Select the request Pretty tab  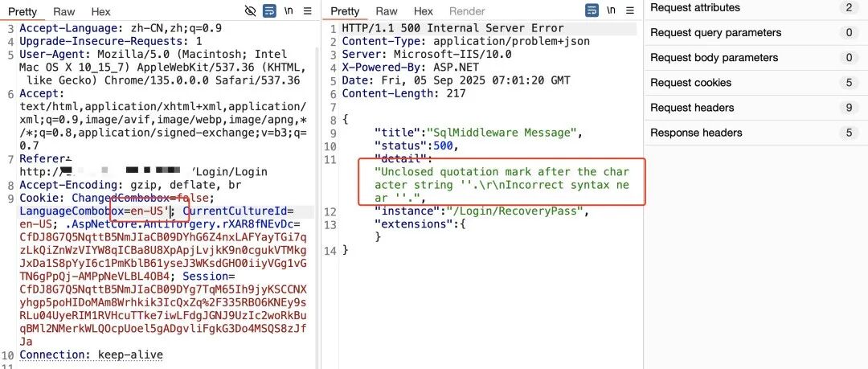pyautogui.click(x=23, y=11)
